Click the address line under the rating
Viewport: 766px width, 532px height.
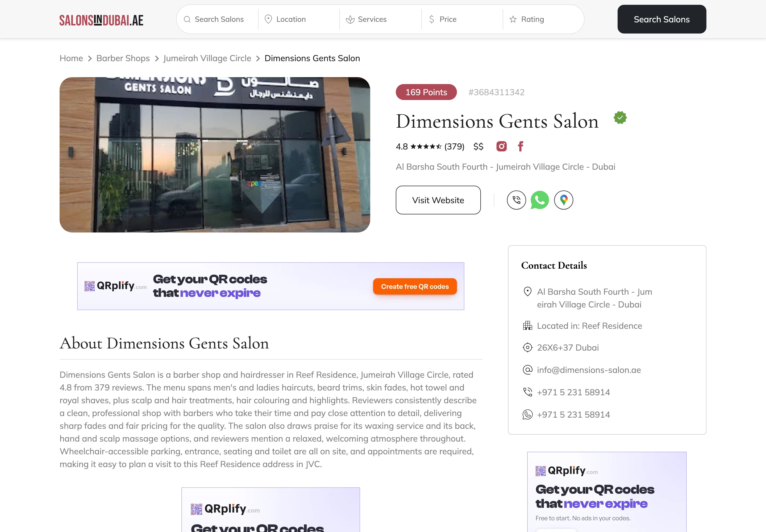pos(505,167)
